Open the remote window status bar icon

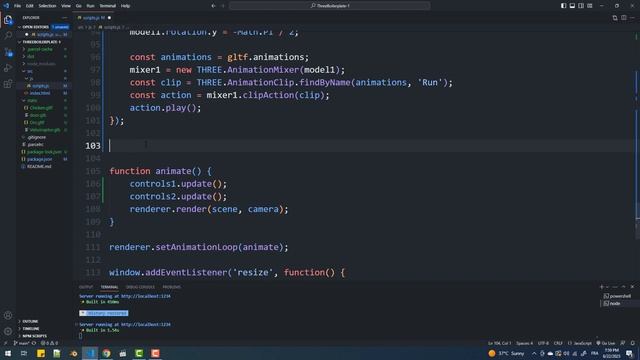pos(5,343)
